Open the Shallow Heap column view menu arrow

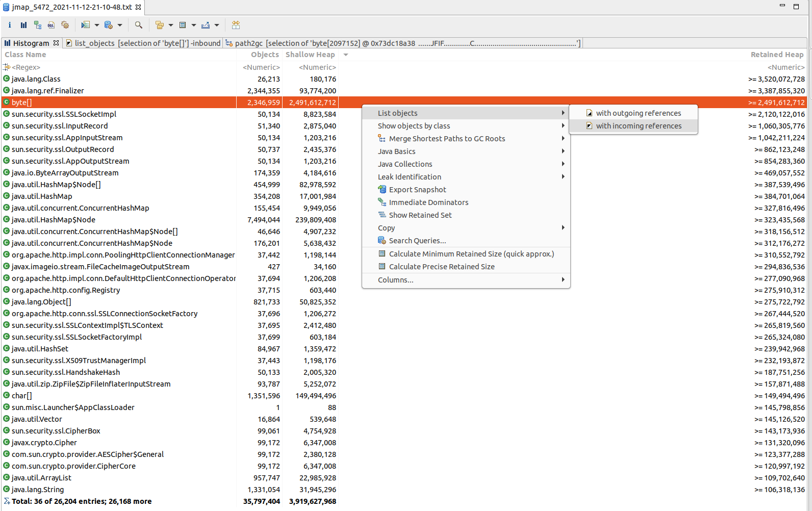coord(346,55)
